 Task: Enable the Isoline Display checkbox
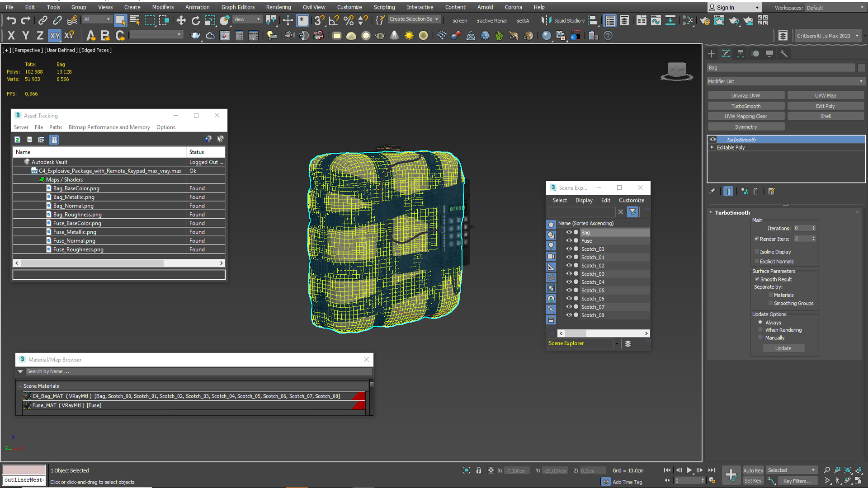[756, 252]
